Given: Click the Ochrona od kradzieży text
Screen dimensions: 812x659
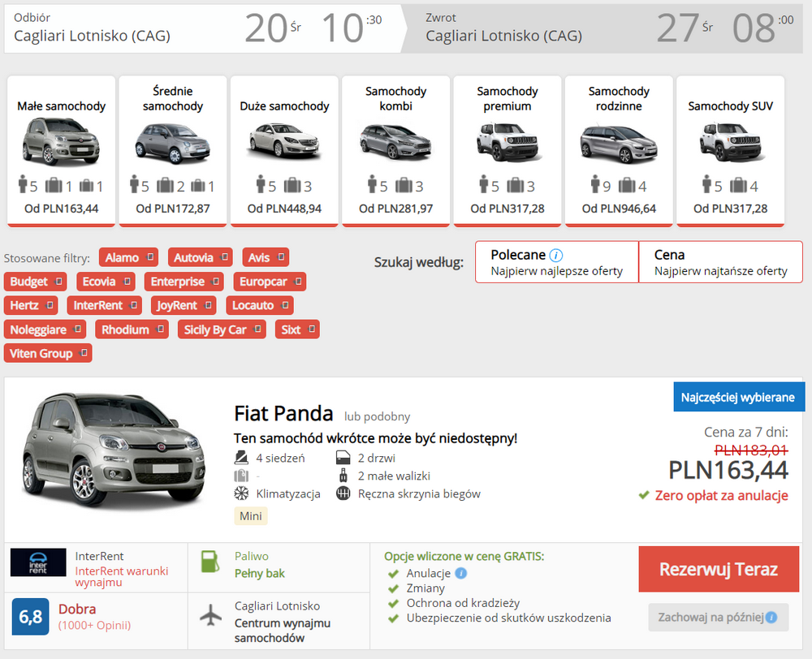Looking at the screenshot, I should click(x=463, y=603).
